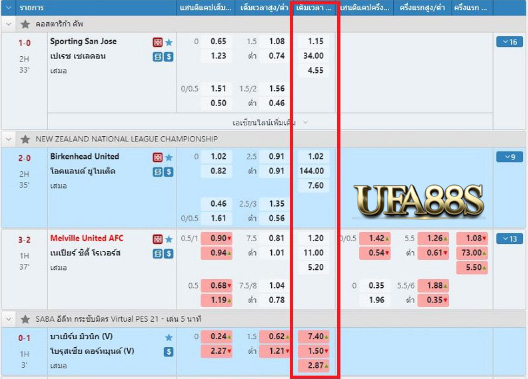Select Birkenhead United win odds 1.02 in 1X2 column
Viewport: 528px width, 379px height.
coord(314,157)
